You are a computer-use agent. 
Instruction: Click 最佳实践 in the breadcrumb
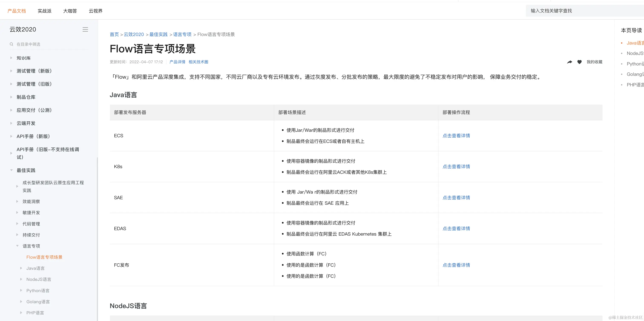(158, 34)
